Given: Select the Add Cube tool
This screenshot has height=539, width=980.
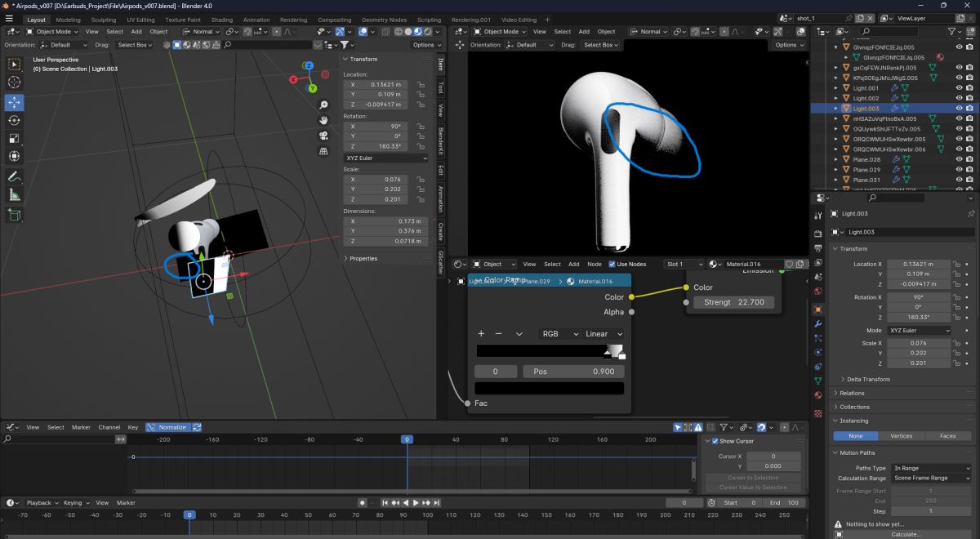Looking at the screenshot, I should click(x=15, y=214).
